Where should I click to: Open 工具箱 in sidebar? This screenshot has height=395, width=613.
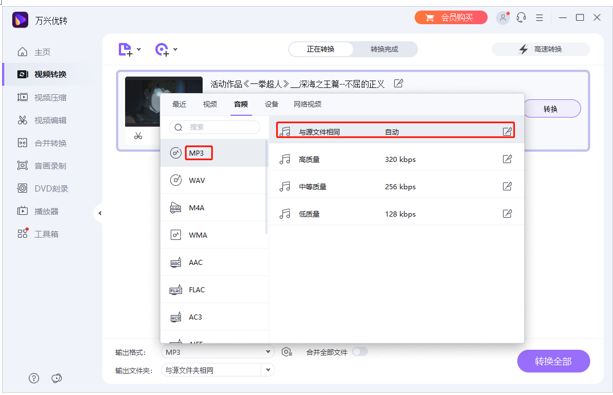coord(38,234)
